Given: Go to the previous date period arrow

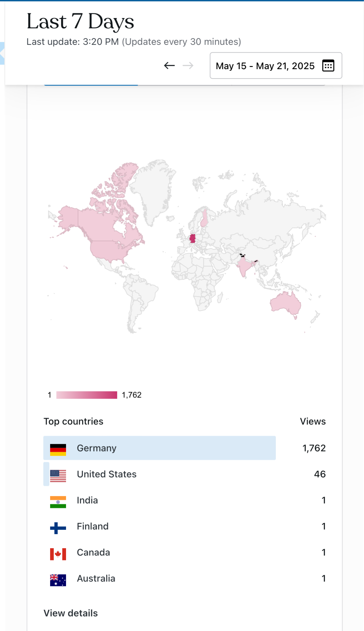Looking at the screenshot, I should pos(169,65).
